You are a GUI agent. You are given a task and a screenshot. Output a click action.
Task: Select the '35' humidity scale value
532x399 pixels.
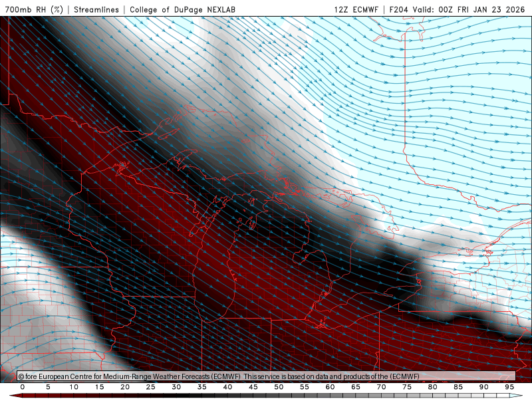[x=201, y=387]
